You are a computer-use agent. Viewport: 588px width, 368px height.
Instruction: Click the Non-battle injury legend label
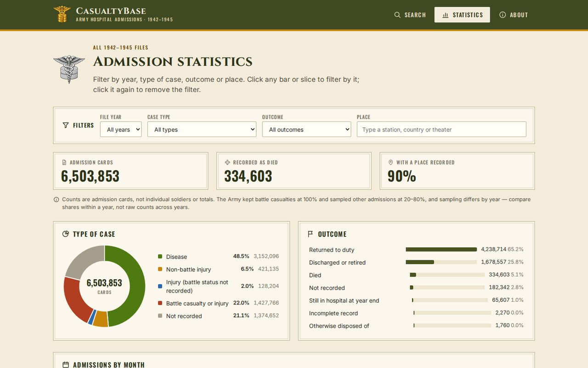coord(188,270)
